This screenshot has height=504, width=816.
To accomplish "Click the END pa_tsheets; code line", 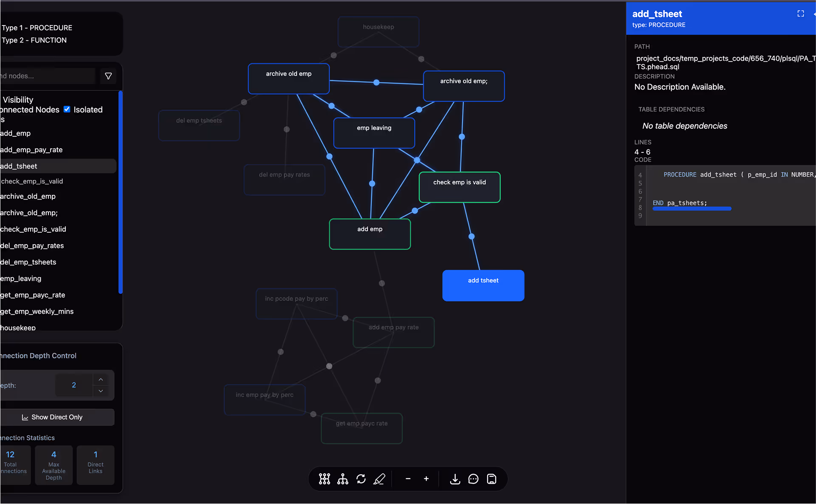I will 680,203.
